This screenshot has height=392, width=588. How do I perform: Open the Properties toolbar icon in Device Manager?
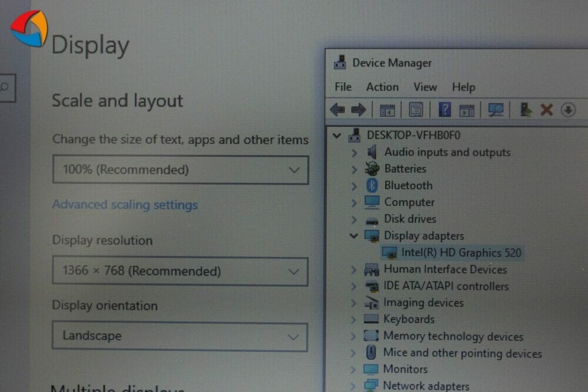416,110
